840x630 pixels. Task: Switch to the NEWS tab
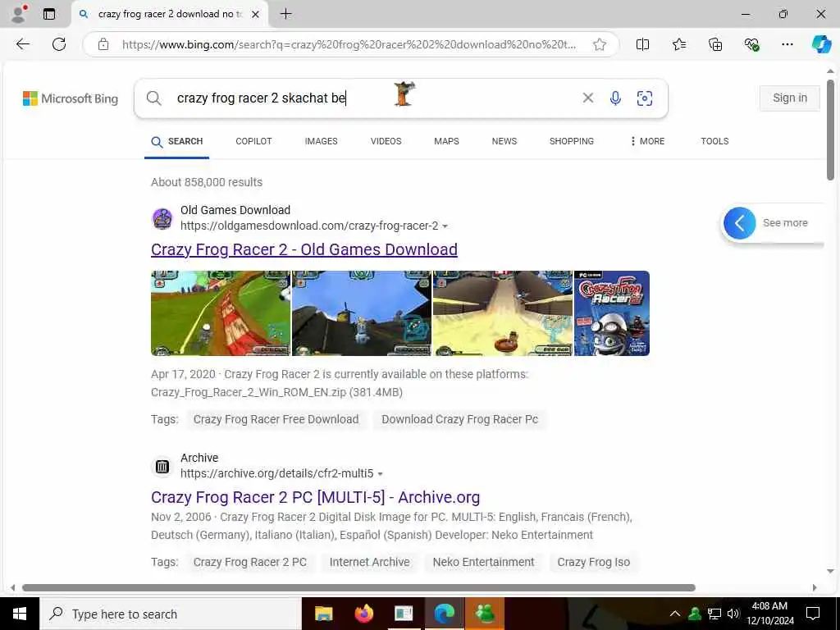[504, 141]
